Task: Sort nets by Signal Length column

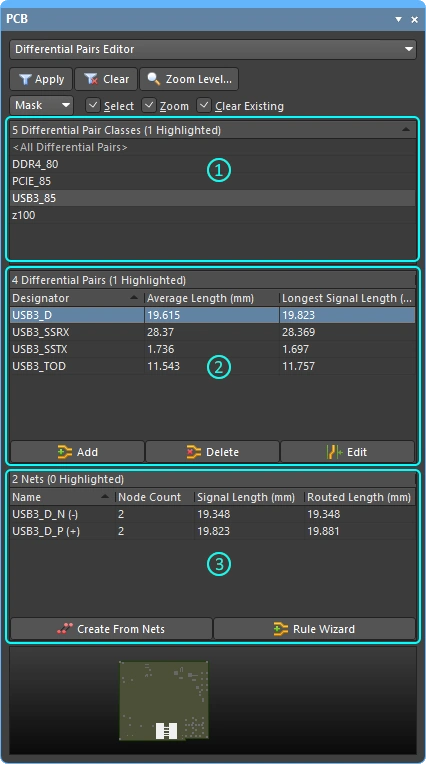Action: click(249, 497)
